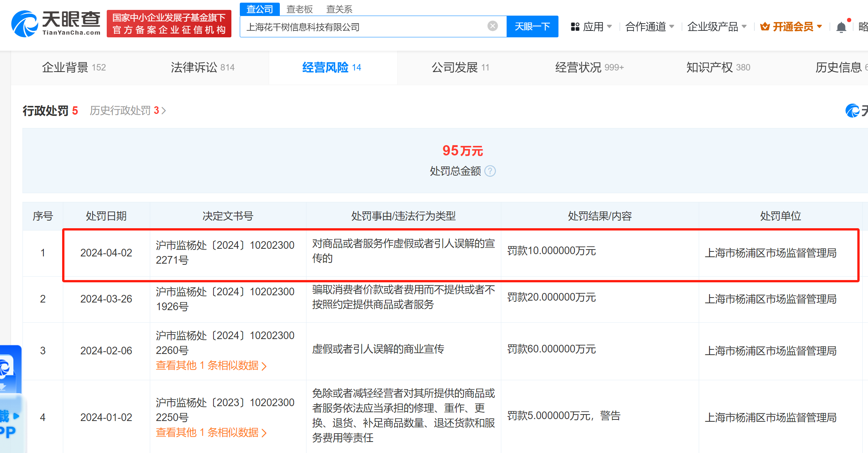Open the 知识产权 section tab

pyautogui.click(x=718, y=67)
